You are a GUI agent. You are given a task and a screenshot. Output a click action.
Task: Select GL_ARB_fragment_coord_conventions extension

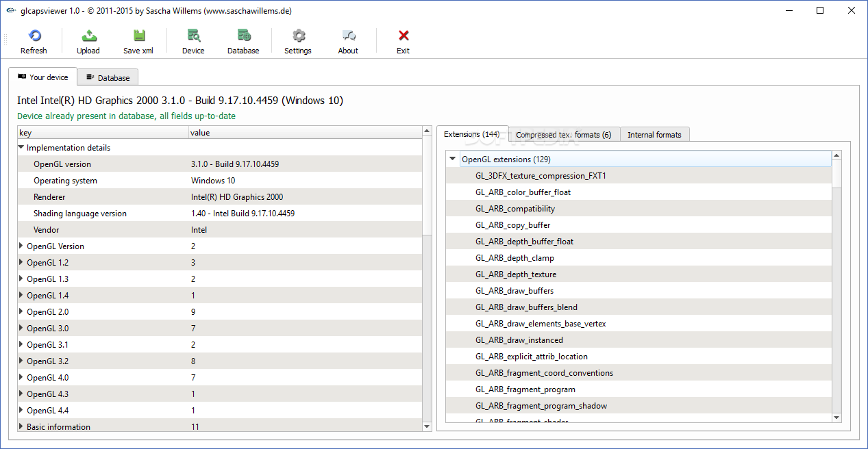638,373
